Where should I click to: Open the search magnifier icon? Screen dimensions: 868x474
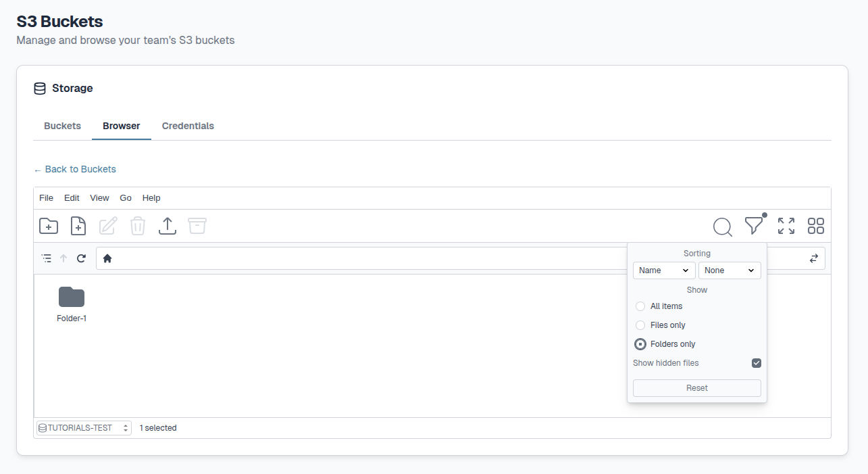722,227
